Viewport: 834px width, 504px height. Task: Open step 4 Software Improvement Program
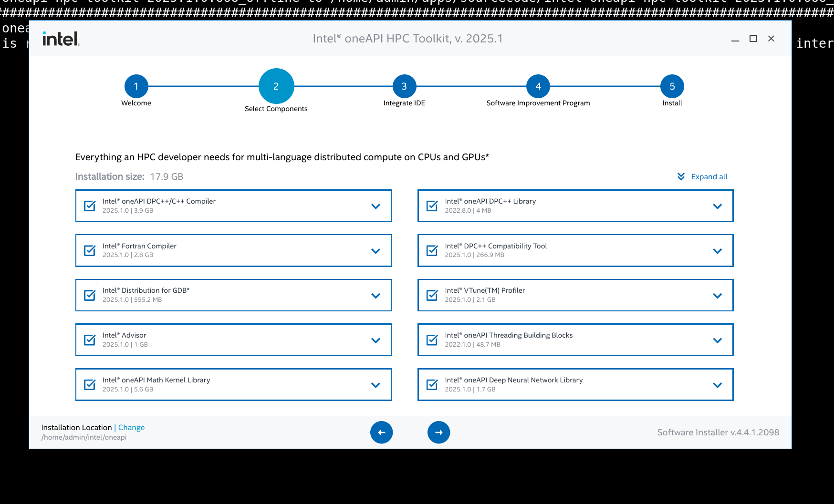538,86
